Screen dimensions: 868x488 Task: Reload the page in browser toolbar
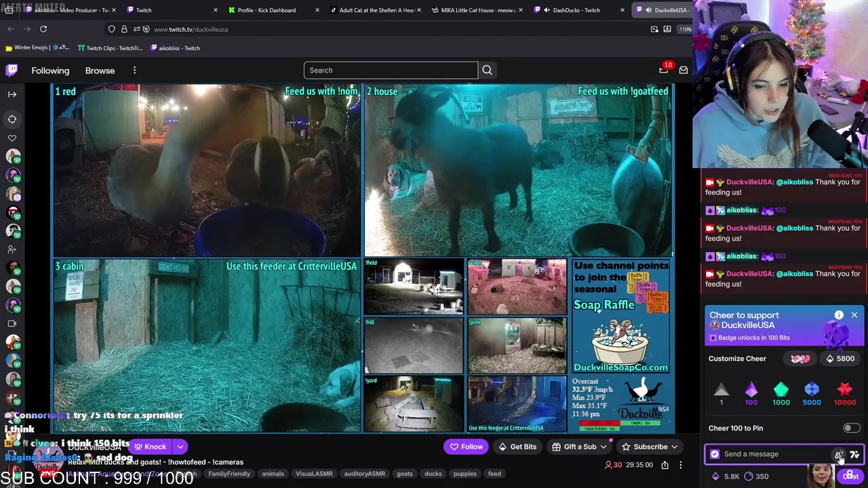tap(43, 29)
